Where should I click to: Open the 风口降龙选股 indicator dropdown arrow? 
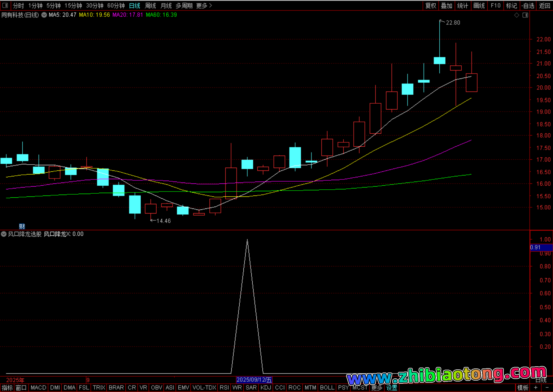point(4,234)
